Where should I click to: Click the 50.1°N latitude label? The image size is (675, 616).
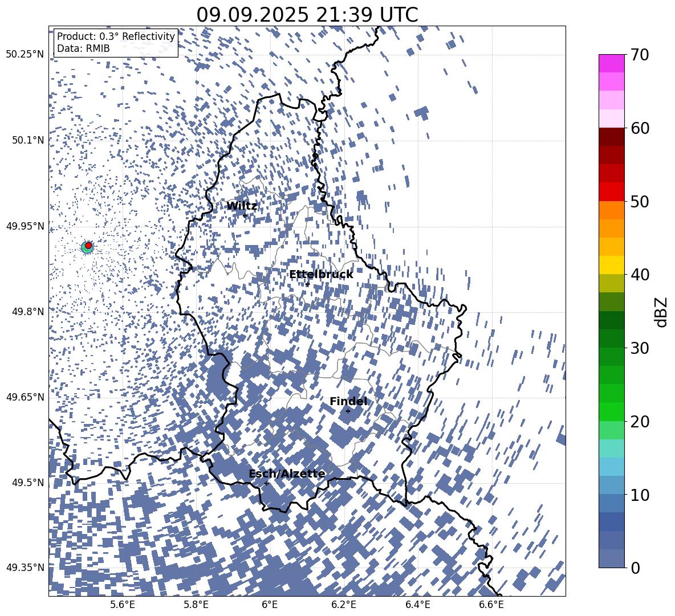(29, 140)
